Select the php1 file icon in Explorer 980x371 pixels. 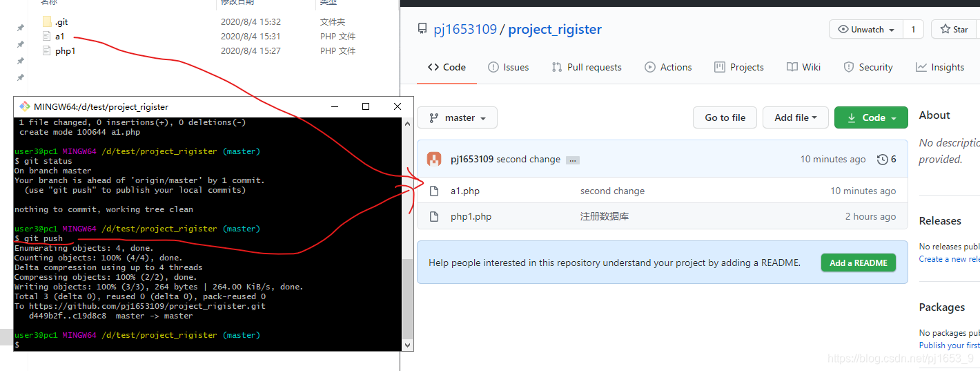[47, 50]
